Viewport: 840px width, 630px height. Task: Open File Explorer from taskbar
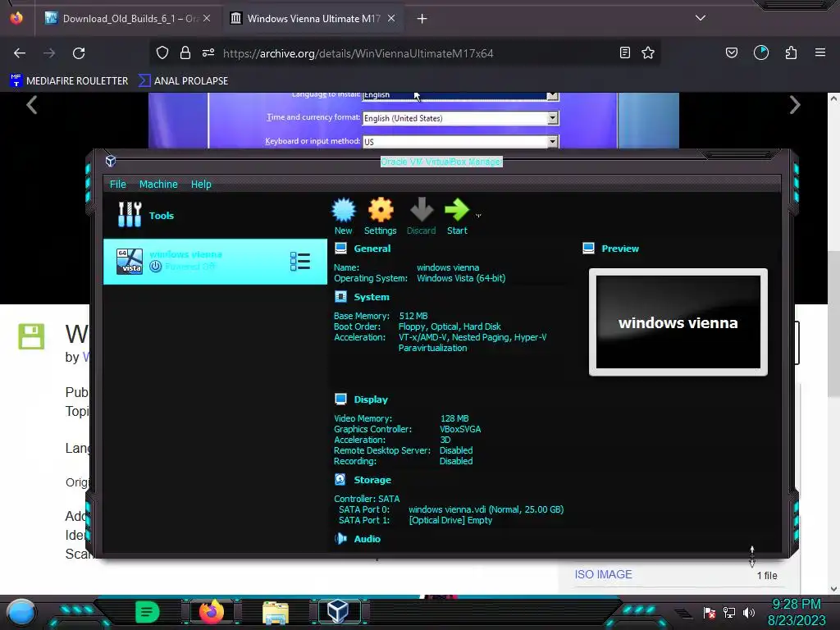[x=276, y=613]
